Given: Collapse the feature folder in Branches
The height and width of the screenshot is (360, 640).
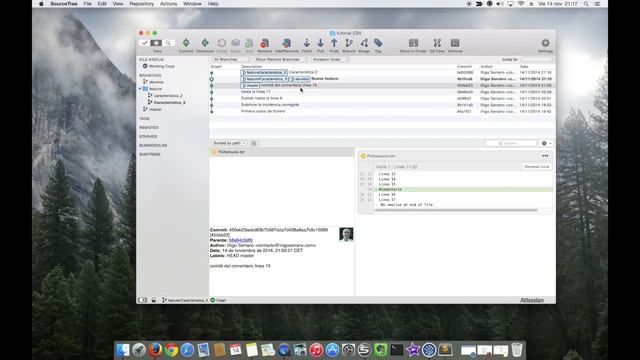Looking at the screenshot, I should pos(140,89).
